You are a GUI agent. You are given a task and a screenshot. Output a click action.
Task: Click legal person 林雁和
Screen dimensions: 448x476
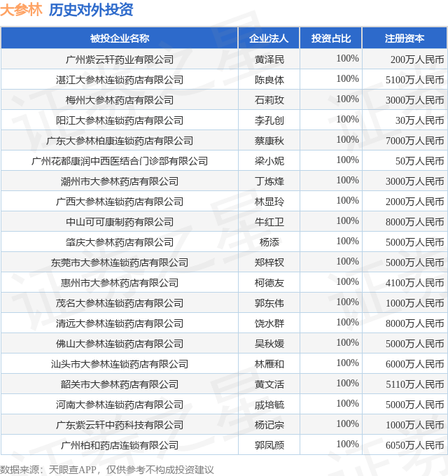point(269,364)
